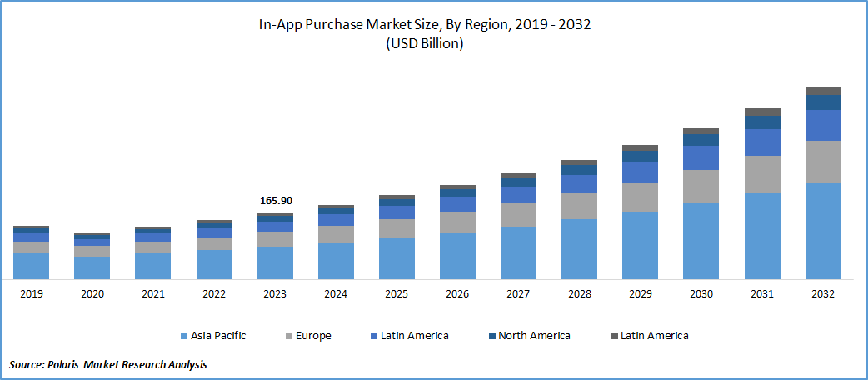Screen dimensions: 868x380
Task: Select the 'North America' legend label
Action: [x=534, y=336]
